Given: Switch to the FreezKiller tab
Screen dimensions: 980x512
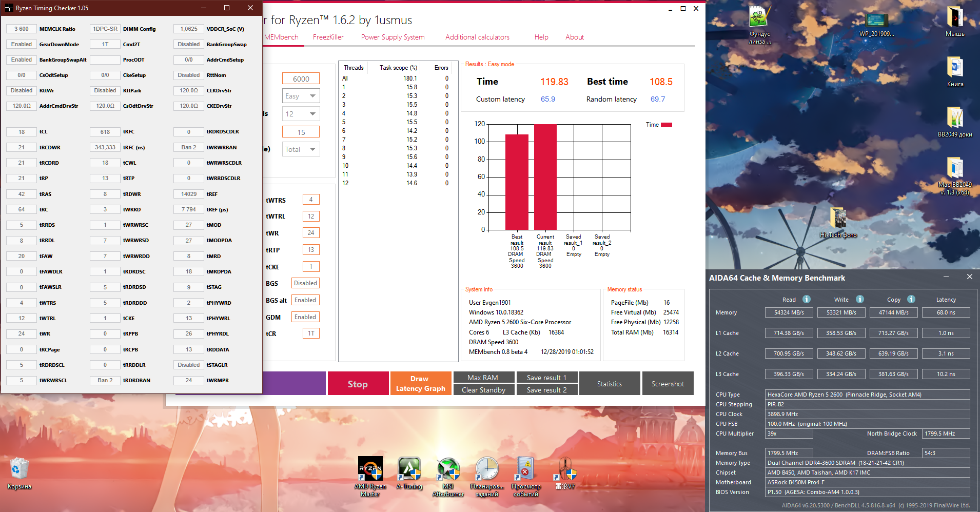Looking at the screenshot, I should coord(328,37).
